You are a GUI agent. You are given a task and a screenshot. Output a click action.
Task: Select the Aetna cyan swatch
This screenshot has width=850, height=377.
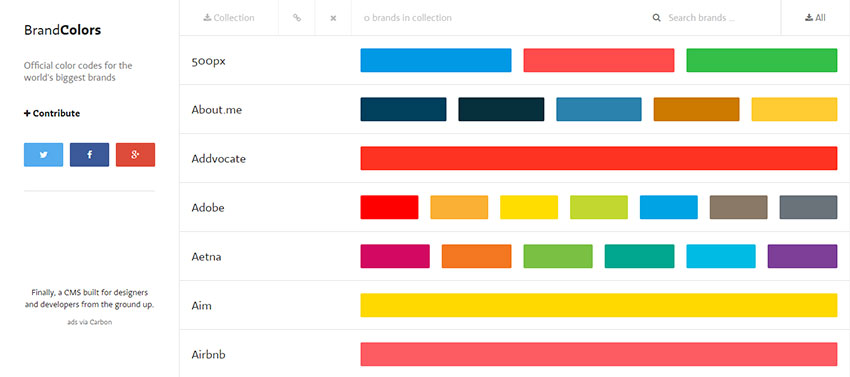(721, 256)
